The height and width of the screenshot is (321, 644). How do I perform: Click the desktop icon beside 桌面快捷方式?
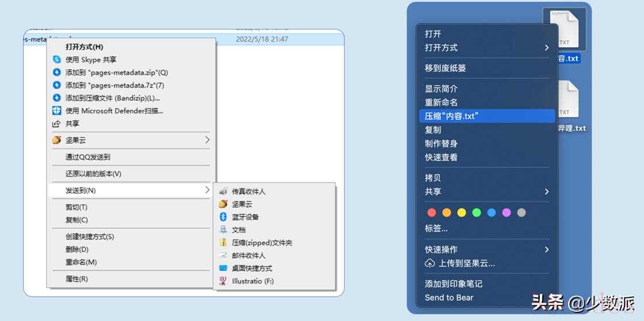click(223, 268)
